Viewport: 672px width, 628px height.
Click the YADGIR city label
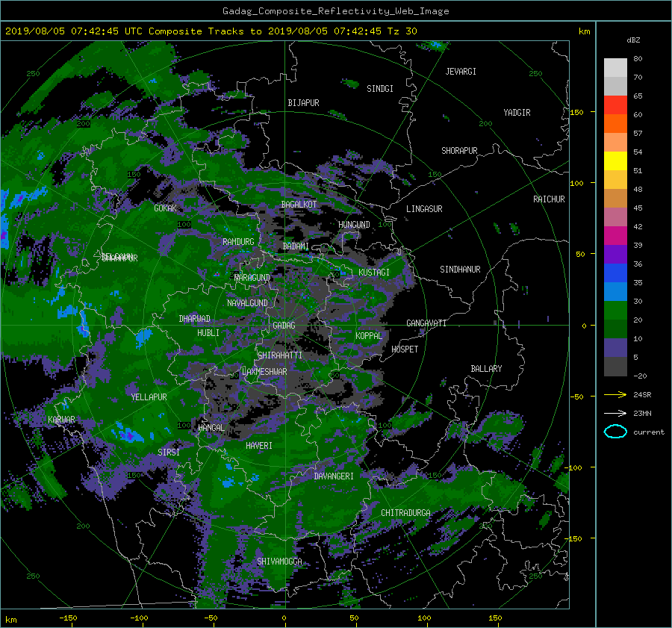coord(517,113)
